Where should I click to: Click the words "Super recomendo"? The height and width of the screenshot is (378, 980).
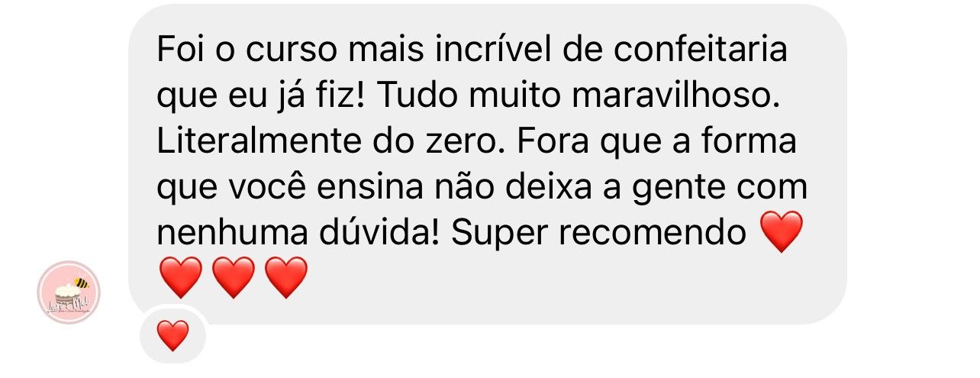point(598,234)
